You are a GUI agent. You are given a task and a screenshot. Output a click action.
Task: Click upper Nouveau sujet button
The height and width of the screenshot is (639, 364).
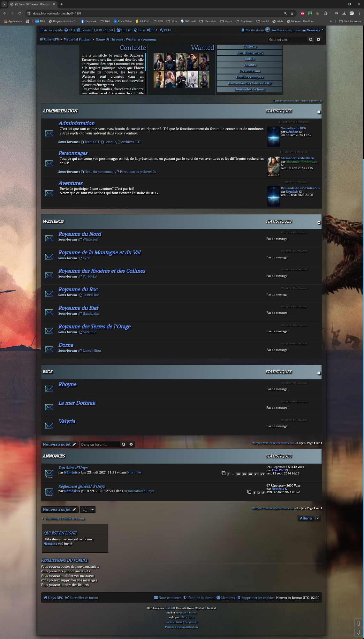(59, 444)
